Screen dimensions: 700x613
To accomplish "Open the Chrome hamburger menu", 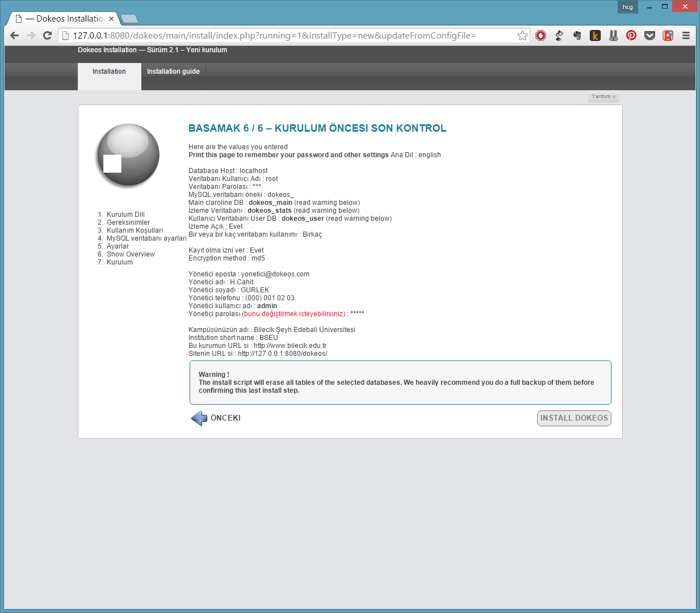I will [686, 36].
